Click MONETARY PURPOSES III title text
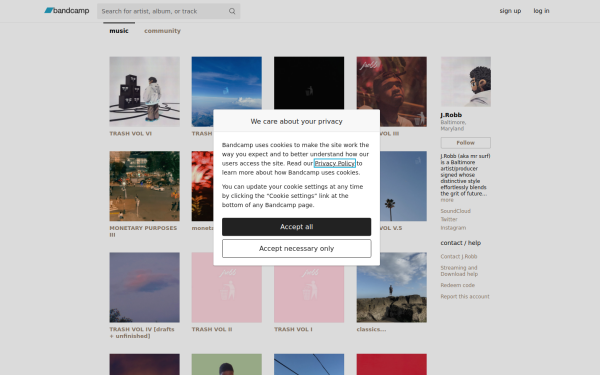The height and width of the screenshot is (375, 600). [x=143, y=231]
